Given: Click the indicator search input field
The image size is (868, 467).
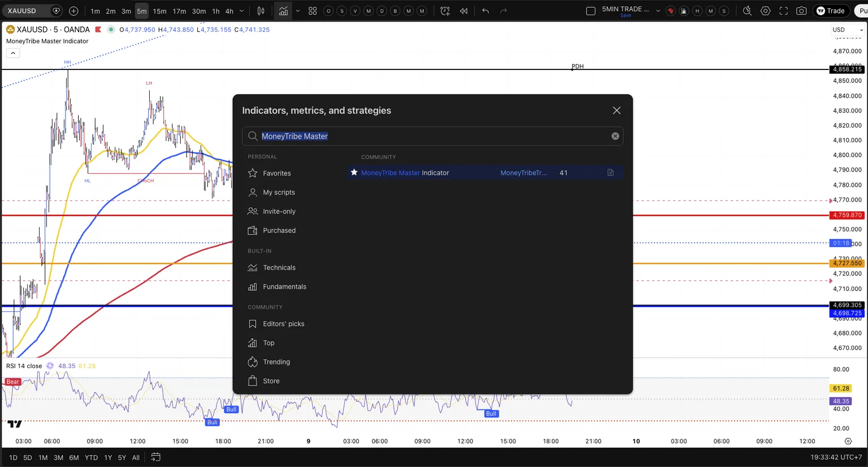Looking at the screenshot, I should point(433,136).
